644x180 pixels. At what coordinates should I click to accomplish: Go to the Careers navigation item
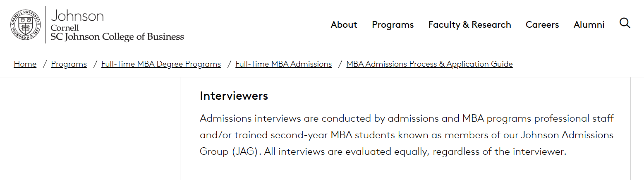coord(542,25)
